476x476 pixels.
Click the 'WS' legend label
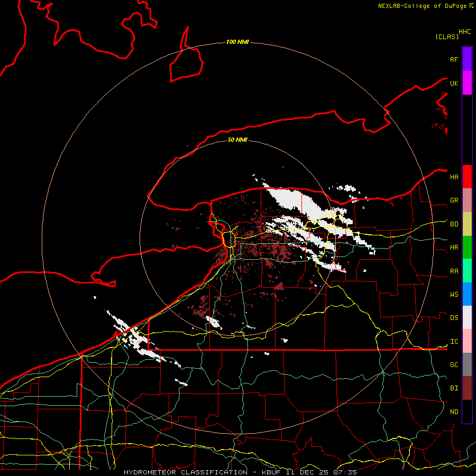454,295
